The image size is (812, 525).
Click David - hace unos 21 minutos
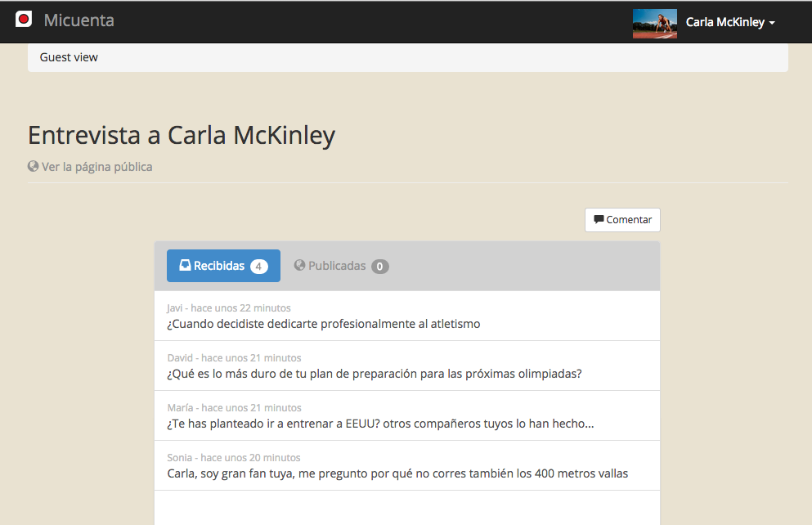click(x=234, y=357)
